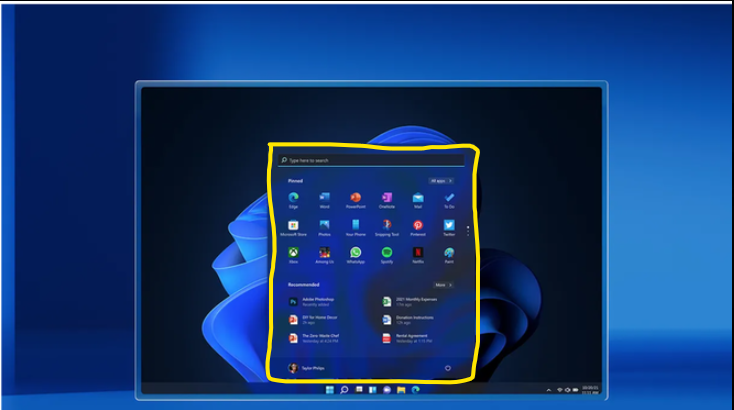Click the Type here to search field
This screenshot has height=410, width=734.
[x=371, y=160]
